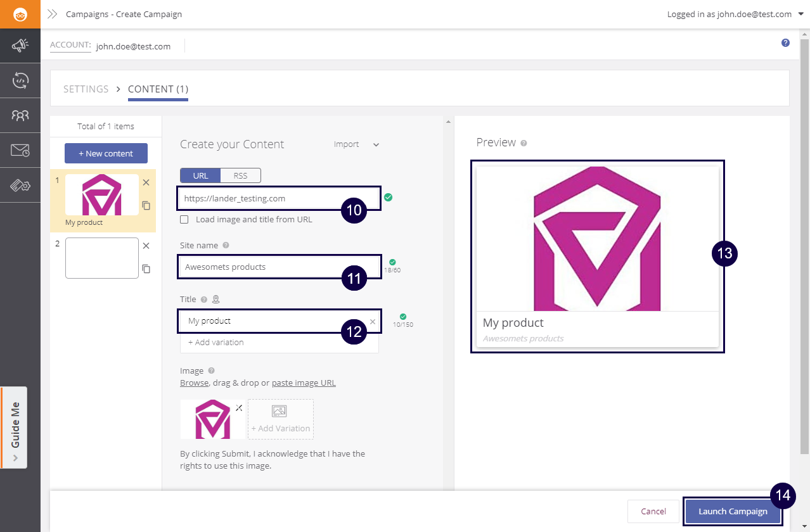This screenshot has width=810, height=532.
Task: Select the URL source toggle
Action: (x=200, y=175)
